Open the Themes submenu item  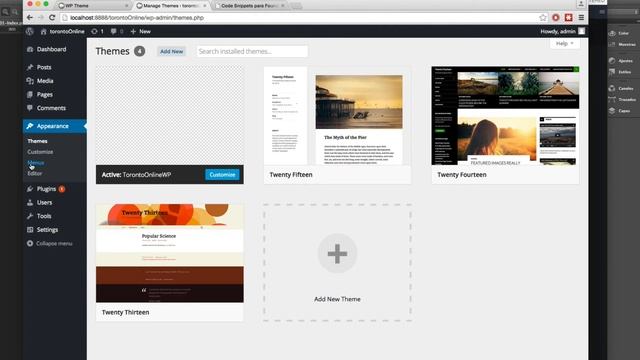pos(38,141)
